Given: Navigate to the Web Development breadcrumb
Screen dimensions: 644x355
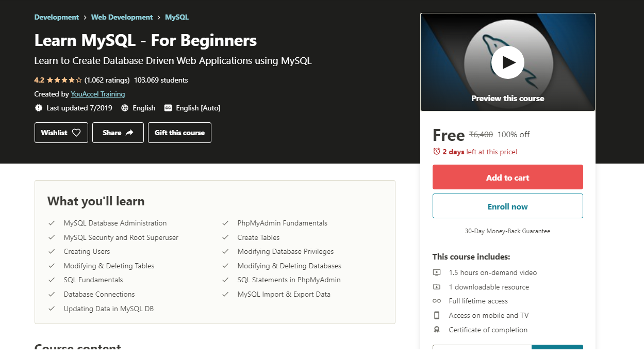Looking at the screenshot, I should point(122,17).
